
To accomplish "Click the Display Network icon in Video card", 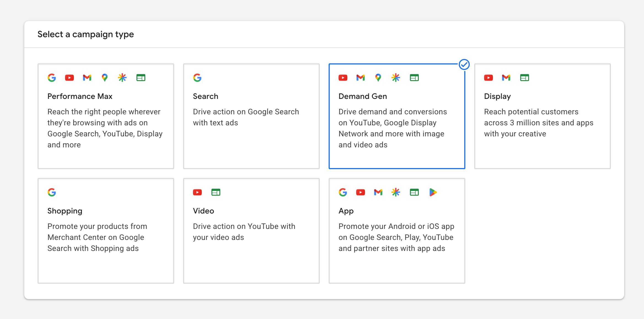I will [x=216, y=192].
